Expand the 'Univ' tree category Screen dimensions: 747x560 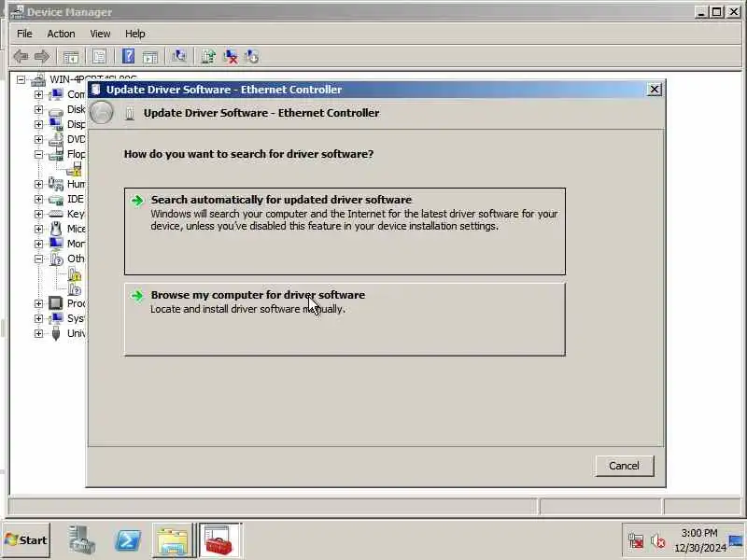click(38, 333)
